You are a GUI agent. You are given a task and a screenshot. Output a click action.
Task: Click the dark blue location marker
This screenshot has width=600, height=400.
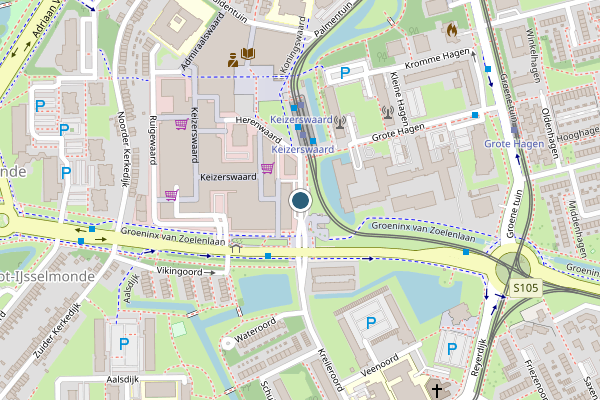300,200
